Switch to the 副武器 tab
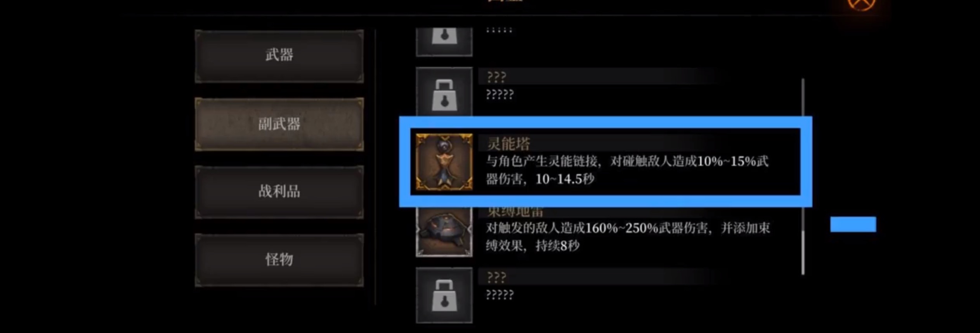 click(279, 124)
